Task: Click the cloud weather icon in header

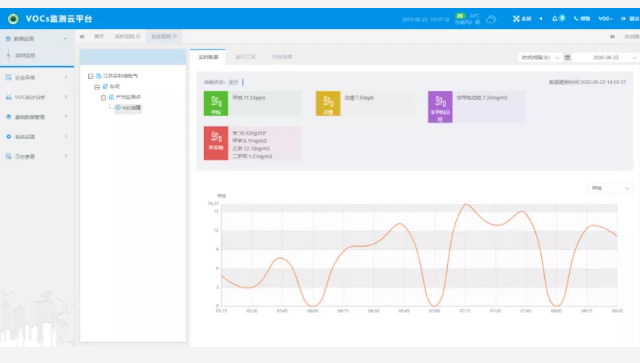Action: coord(491,19)
